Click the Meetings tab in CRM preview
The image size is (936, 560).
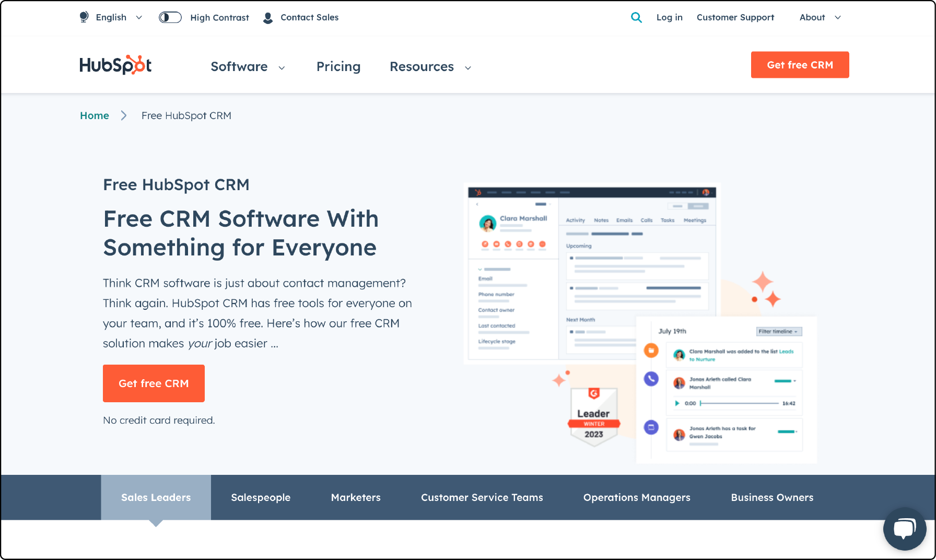click(x=695, y=220)
